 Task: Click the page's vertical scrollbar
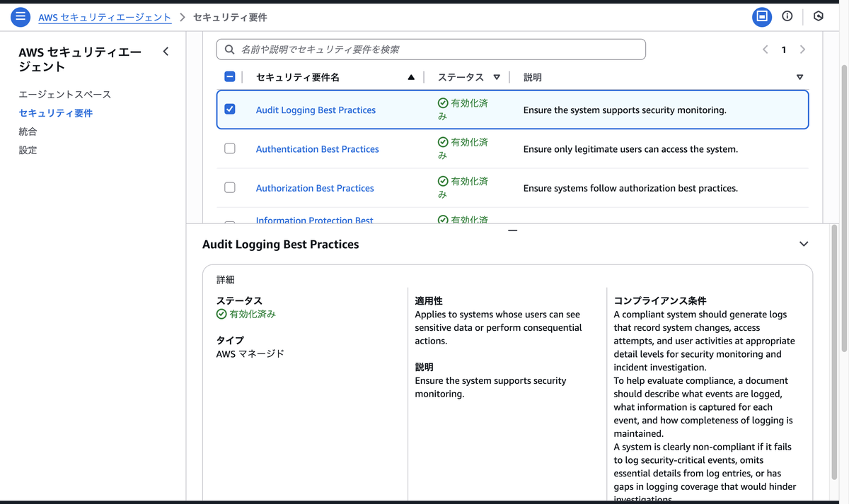pyautogui.click(x=843, y=207)
